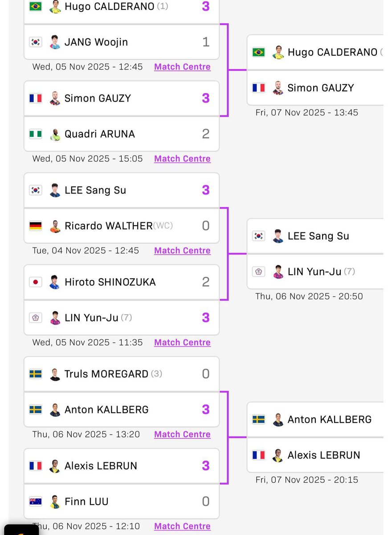Image resolution: width=392 pixels, height=535 pixels.
Task: Click the Japan flag beside Hiroto SHINOZUKA
Action: pyautogui.click(x=36, y=282)
